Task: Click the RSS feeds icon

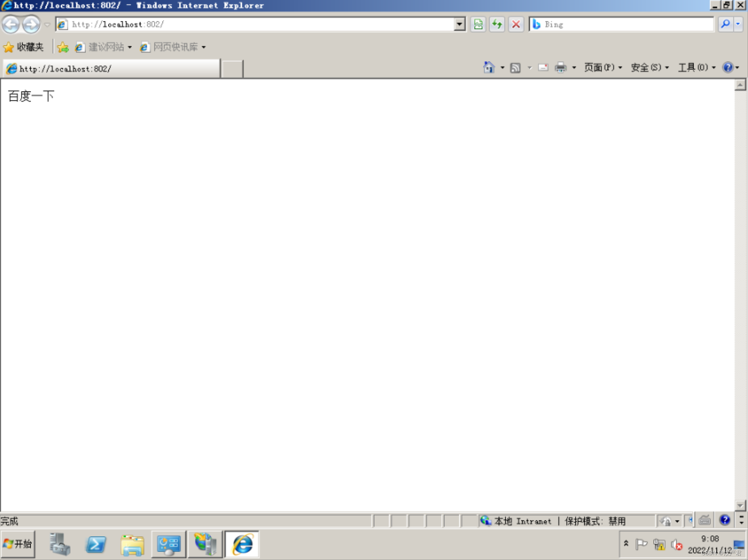Action: [515, 68]
